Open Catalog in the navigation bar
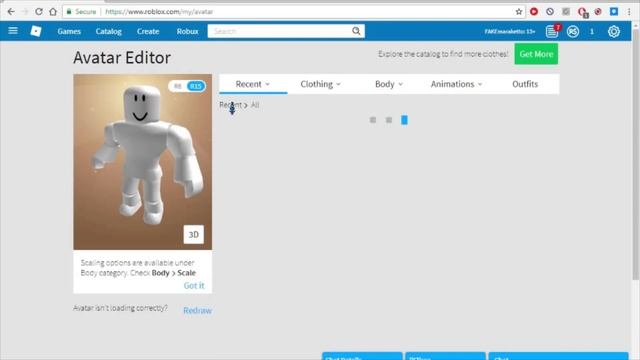The image size is (640, 360). tap(109, 31)
